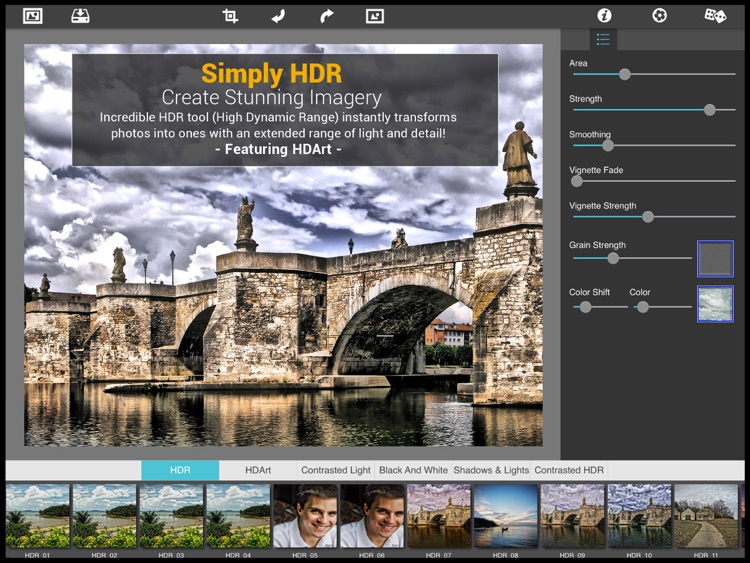Viewport: 750px width, 563px height.
Task: Click the Strength slider handle
Action: point(710,110)
